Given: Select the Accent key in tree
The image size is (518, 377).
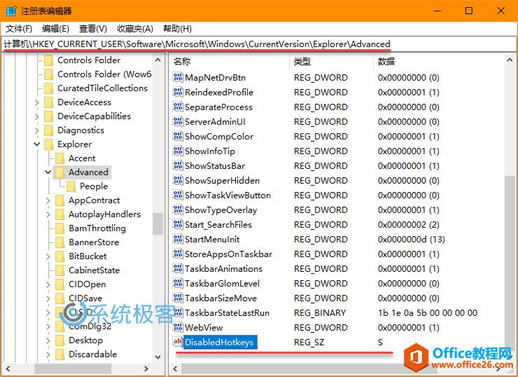Looking at the screenshot, I should (82, 158).
